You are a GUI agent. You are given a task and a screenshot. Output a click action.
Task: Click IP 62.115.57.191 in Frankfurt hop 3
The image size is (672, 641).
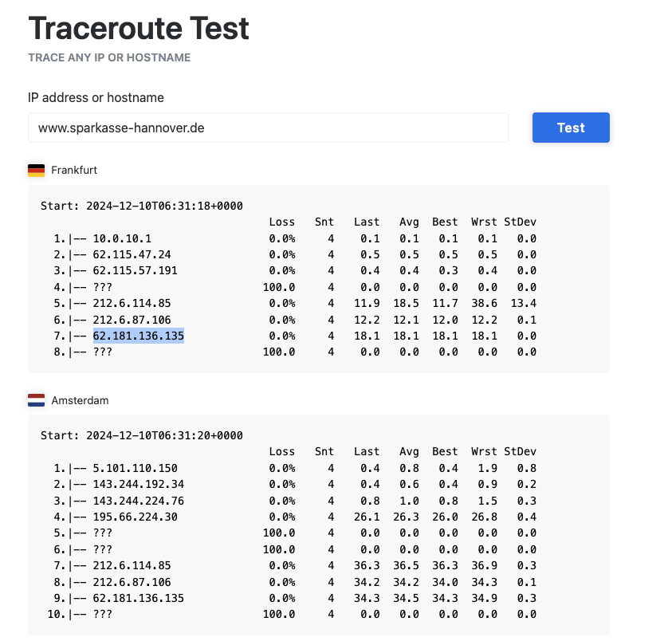pyautogui.click(x=135, y=270)
